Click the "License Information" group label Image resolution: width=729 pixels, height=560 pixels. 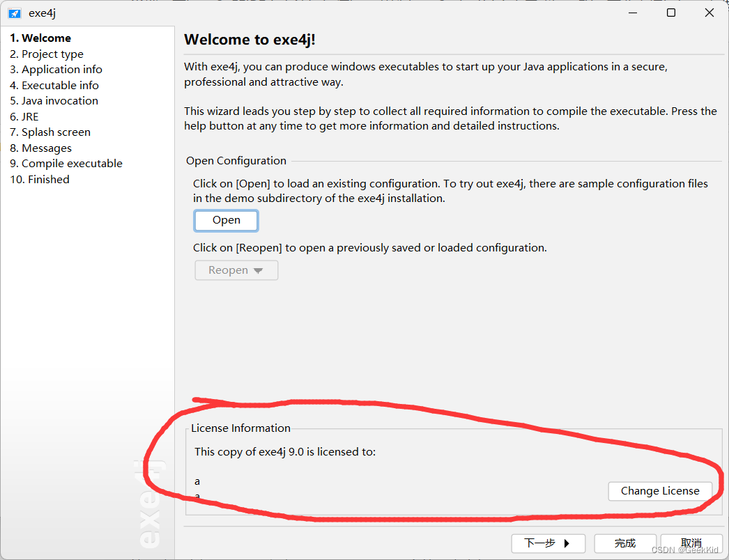pyautogui.click(x=241, y=428)
